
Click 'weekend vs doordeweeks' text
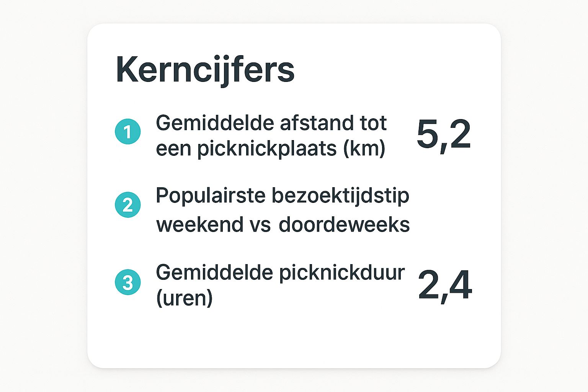point(283,224)
